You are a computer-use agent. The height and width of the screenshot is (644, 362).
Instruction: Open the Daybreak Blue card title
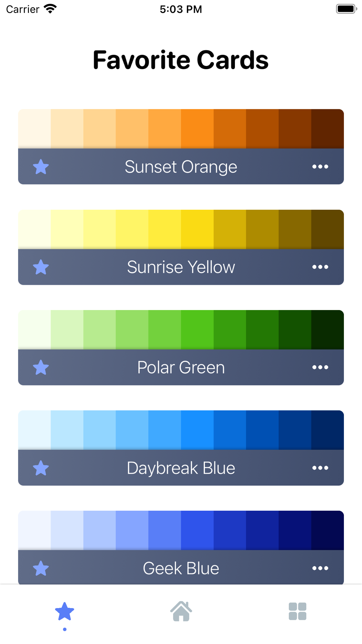click(181, 468)
